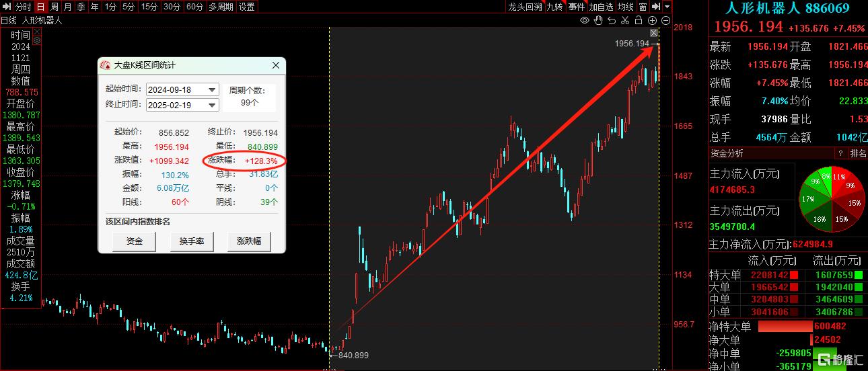This screenshot has height=371, width=868.
Task: Switch to the 周 weekly period tab
Action: (55, 7)
